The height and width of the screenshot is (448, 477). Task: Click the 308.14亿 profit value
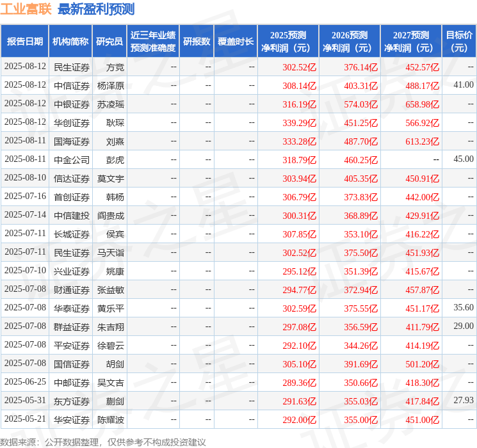click(300, 86)
